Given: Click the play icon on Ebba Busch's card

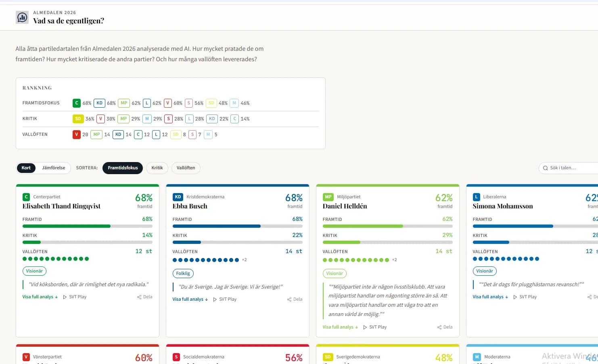Looking at the screenshot, I should tap(215, 300).
